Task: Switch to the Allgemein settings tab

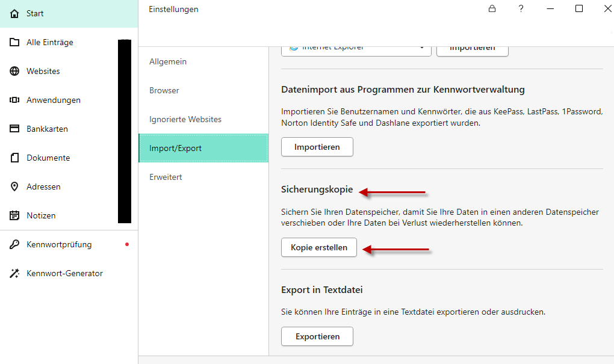Action: click(x=168, y=61)
